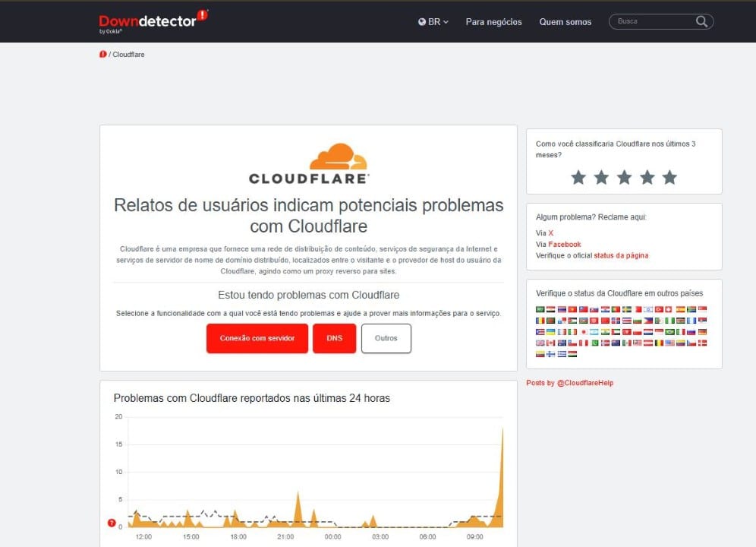756x547 pixels.
Task: Select the Canada flag
Action: click(x=550, y=343)
